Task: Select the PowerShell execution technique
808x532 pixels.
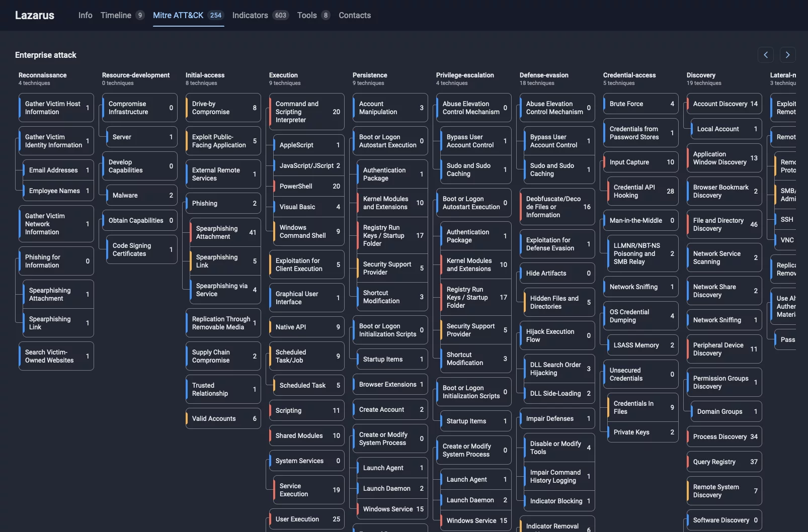Action: 307,186
